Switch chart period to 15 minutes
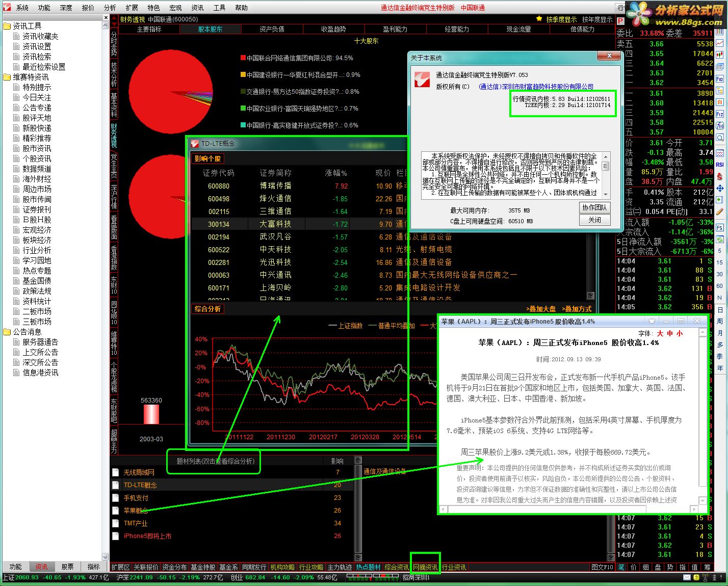This screenshot has width=728, height=586. click(x=720, y=262)
